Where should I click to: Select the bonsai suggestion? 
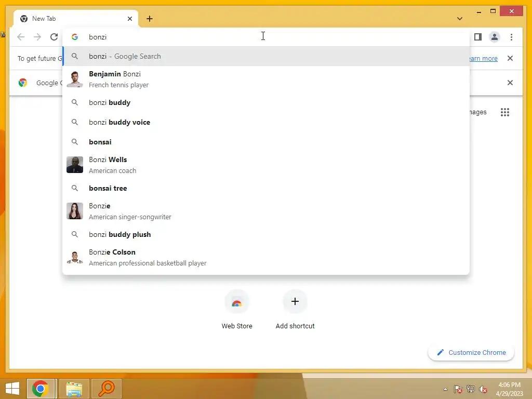(266, 142)
